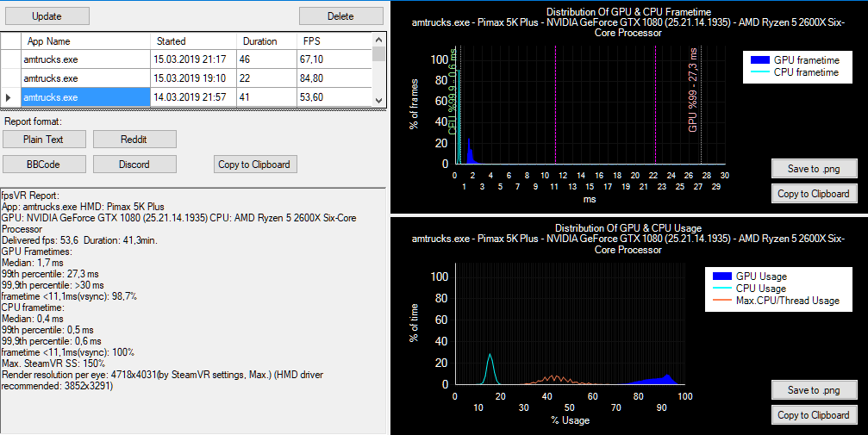The image size is (868, 435).
Task: Select amtrucks.exe session started 15.03.2019 21:17
Action: point(86,59)
